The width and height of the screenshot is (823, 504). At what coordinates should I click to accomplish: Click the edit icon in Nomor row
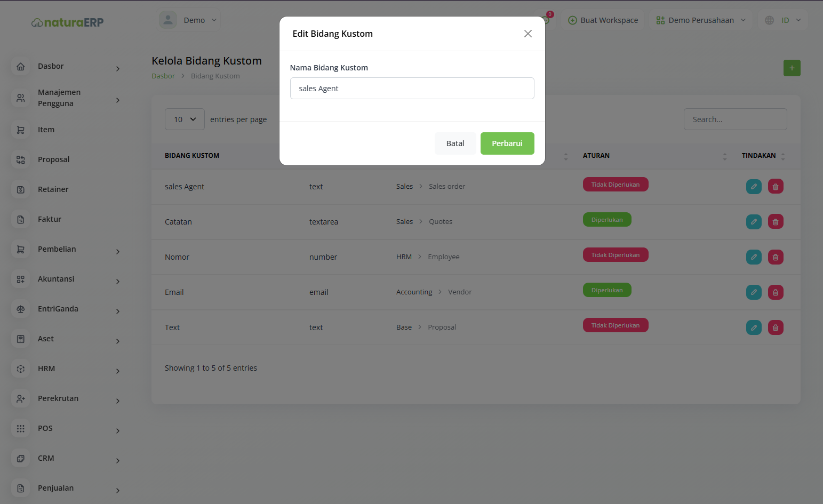point(754,257)
